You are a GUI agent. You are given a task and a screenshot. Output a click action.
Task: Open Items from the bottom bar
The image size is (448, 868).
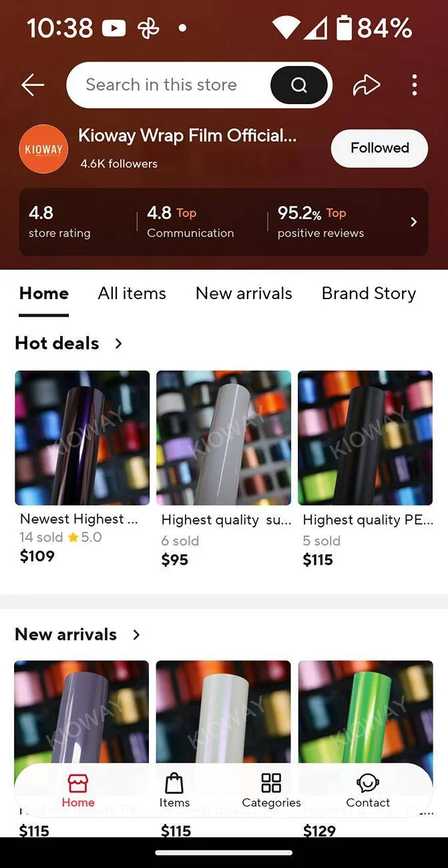pos(174,791)
